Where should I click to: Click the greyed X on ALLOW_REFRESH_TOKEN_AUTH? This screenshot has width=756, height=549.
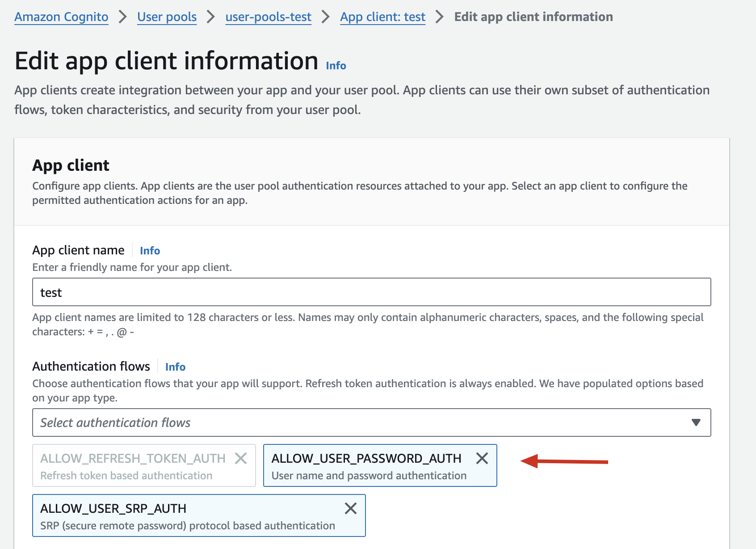click(241, 458)
